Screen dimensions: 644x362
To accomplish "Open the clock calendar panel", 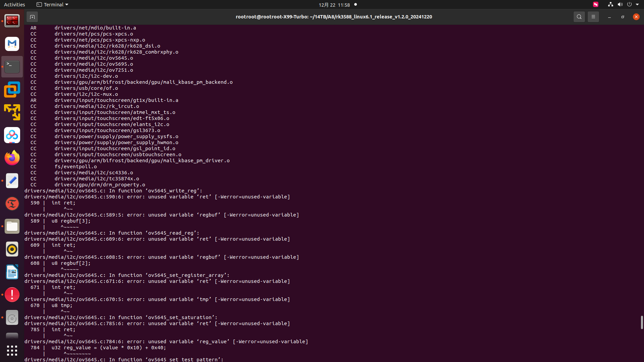I will (x=334, y=5).
